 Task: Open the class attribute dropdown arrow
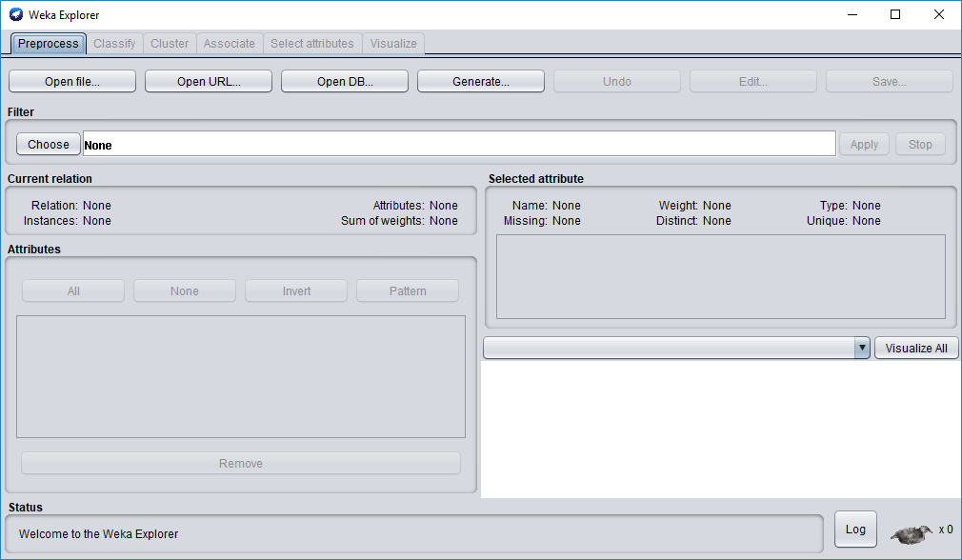tap(862, 348)
